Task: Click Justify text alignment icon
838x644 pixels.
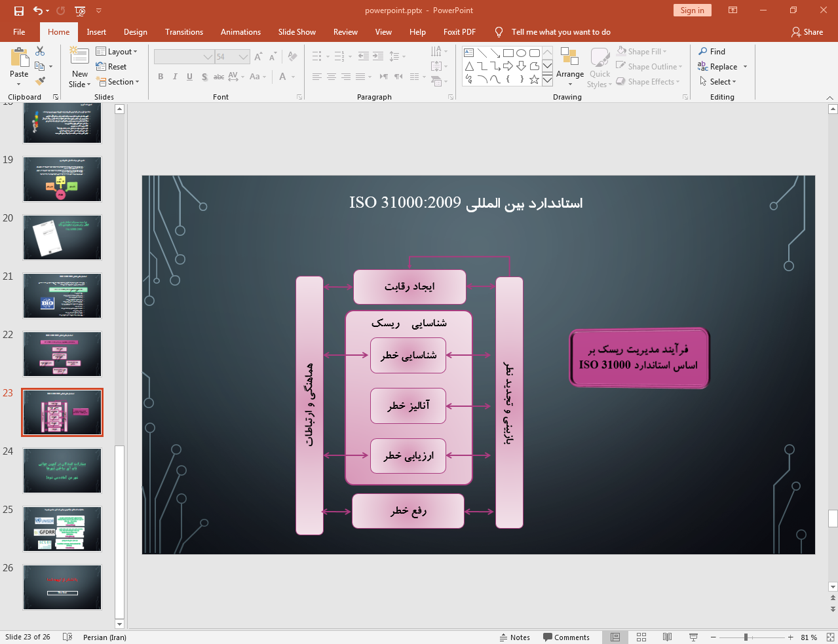Action: tap(360, 77)
